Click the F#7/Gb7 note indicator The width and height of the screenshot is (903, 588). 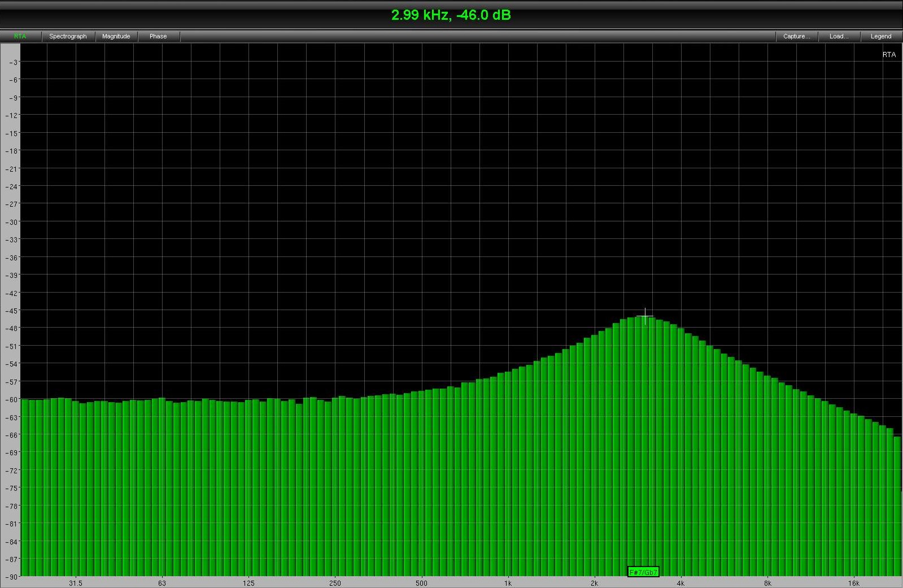(x=643, y=572)
